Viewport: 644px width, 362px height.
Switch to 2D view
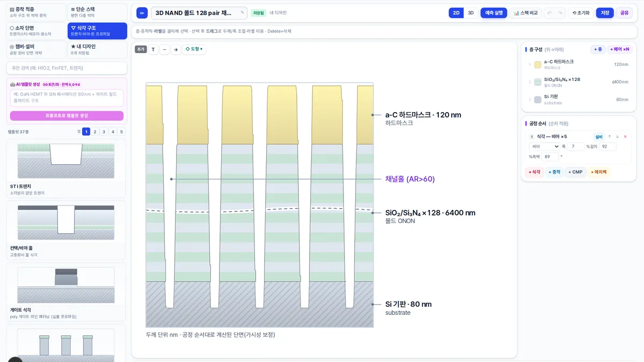point(456,13)
